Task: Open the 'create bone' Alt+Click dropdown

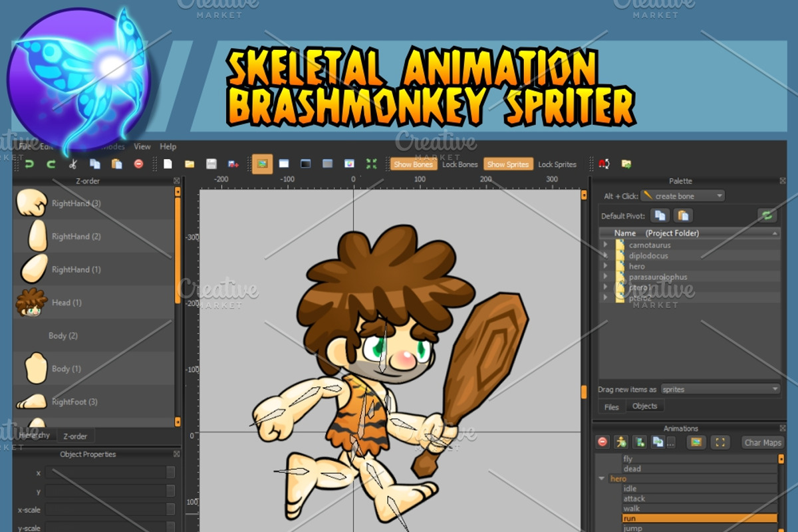Action: [x=682, y=196]
